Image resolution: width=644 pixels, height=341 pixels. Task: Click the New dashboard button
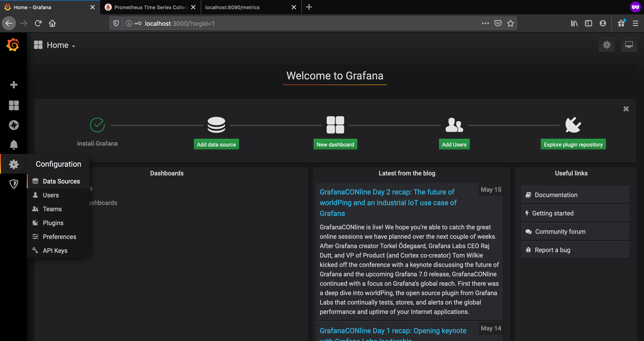[335, 144]
